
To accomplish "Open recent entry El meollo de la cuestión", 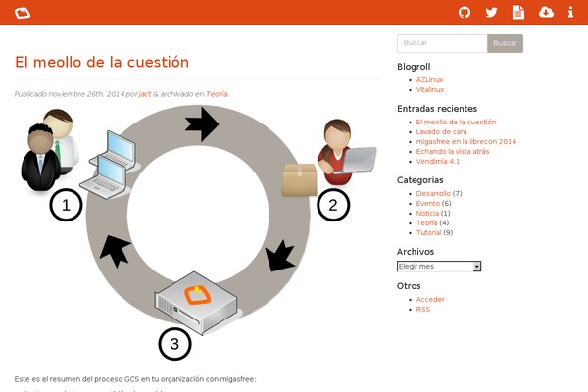I will (456, 122).
